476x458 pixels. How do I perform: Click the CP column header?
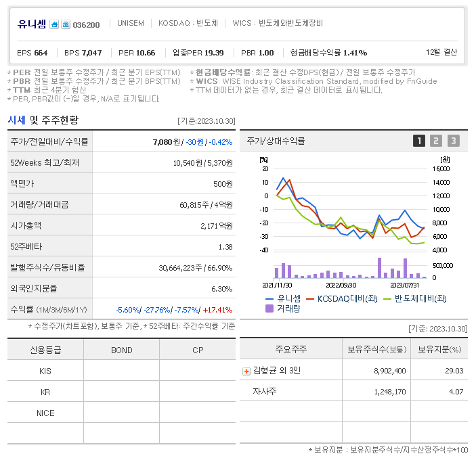point(198,350)
